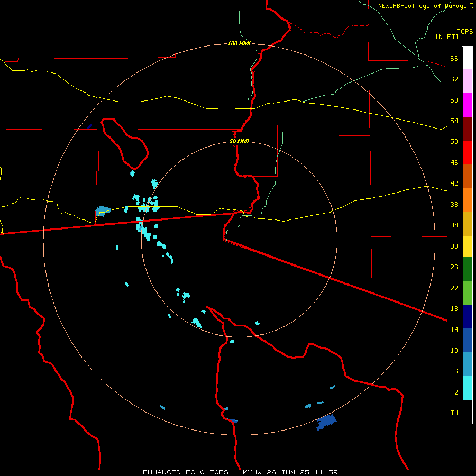476x476 pixels.
Task: Click the 50 legend value
Action: [x=454, y=142]
